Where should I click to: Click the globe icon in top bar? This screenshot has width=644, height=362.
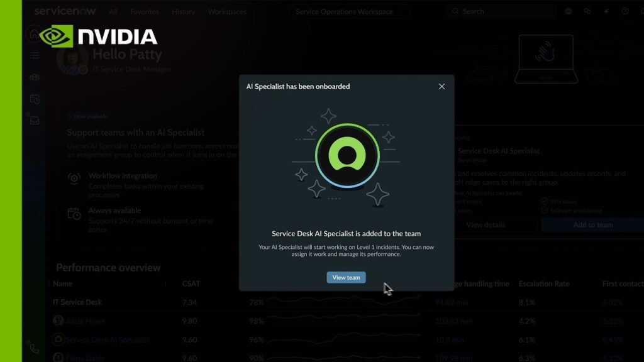pyautogui.click(x=569, y=11)
